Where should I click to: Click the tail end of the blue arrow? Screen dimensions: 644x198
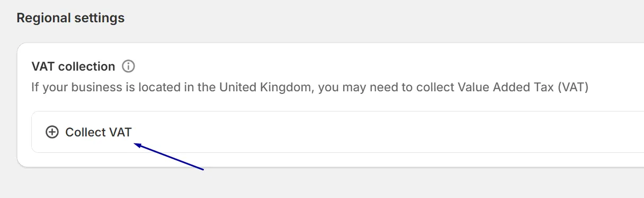point(202,169)
